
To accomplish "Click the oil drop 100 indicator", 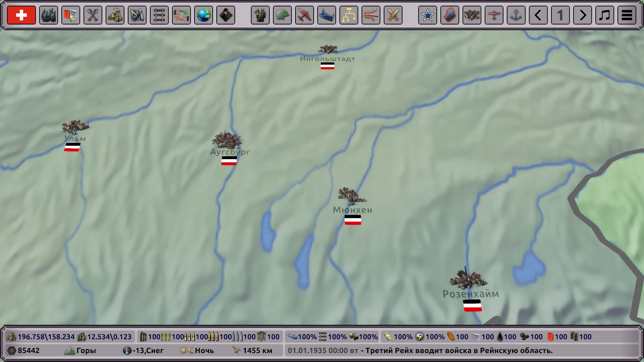I will (506, 337).
